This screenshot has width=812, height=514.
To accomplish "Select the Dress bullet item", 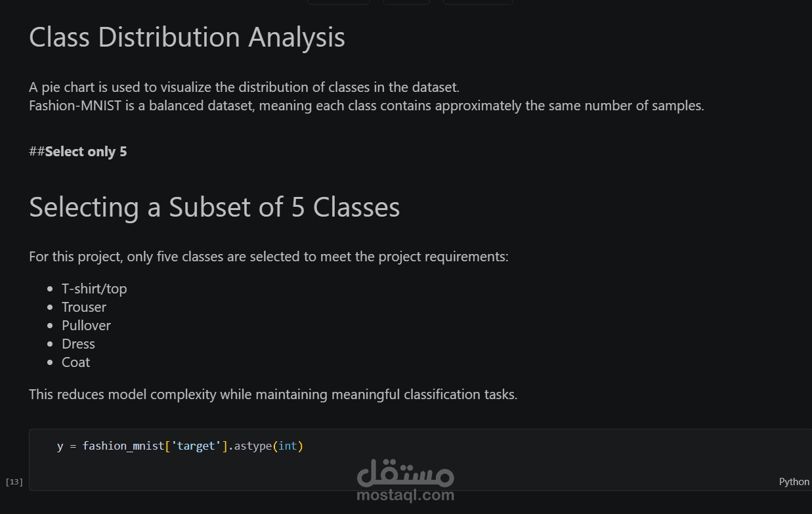I will (x=78, y=344).
